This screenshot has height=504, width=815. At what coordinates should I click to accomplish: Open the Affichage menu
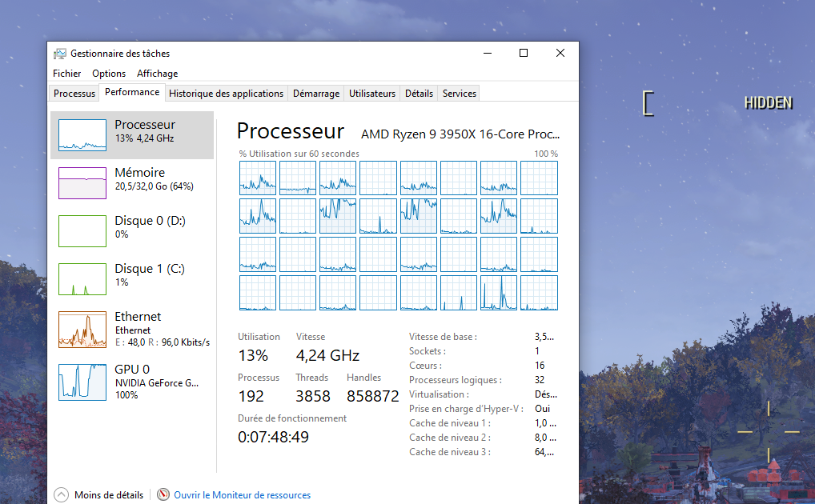coord(157,74)
